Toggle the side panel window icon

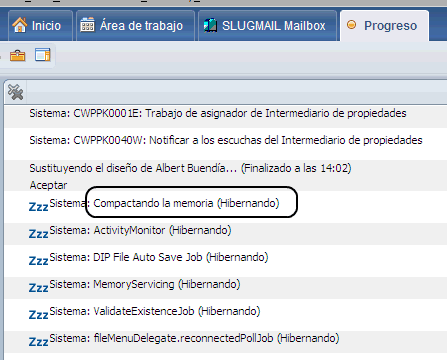point(43,55)
